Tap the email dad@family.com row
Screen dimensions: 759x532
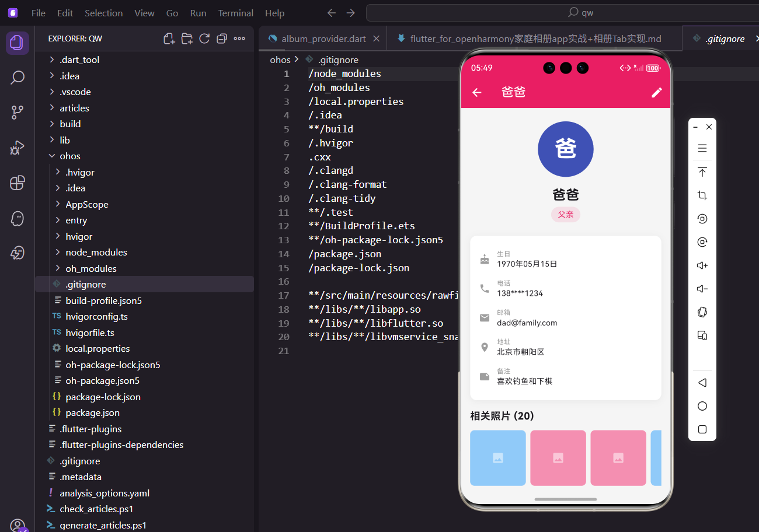click(566, 317)
